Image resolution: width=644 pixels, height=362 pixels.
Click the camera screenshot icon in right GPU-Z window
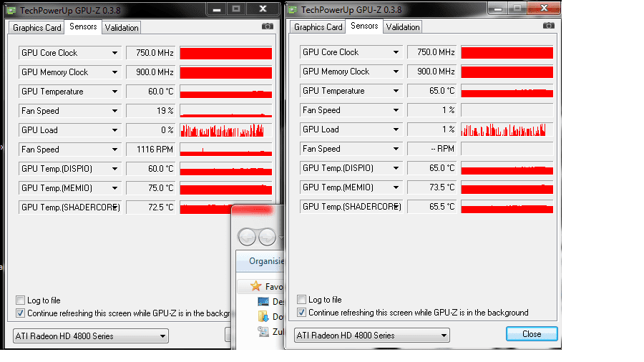pyautogui.click(x=549, y=26)
